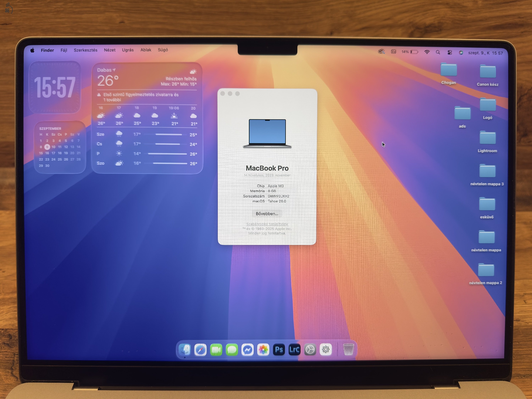Open Messenger from the Dock
The width and height of the screenshot is (532, 399).
coord(248,350)
